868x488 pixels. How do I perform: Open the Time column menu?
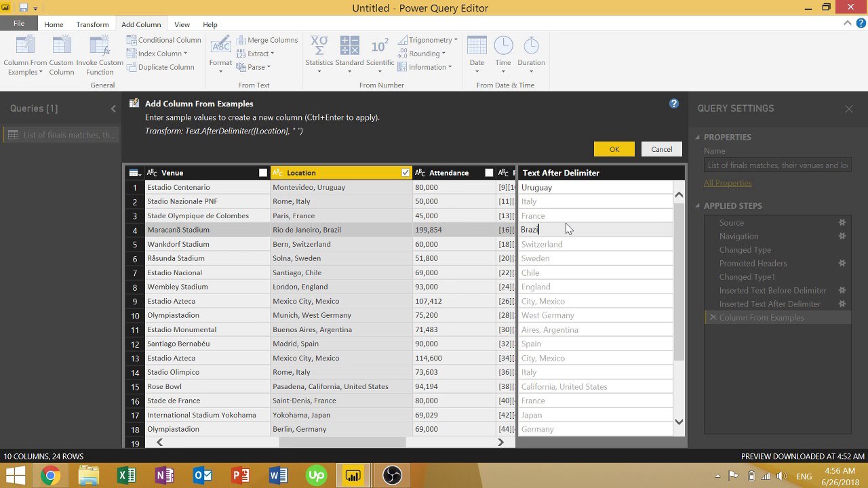(503, 55)
